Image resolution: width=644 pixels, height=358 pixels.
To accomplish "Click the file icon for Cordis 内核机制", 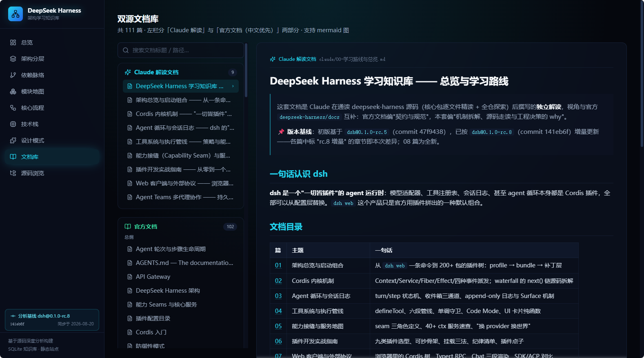I will [x=130, y=114].
